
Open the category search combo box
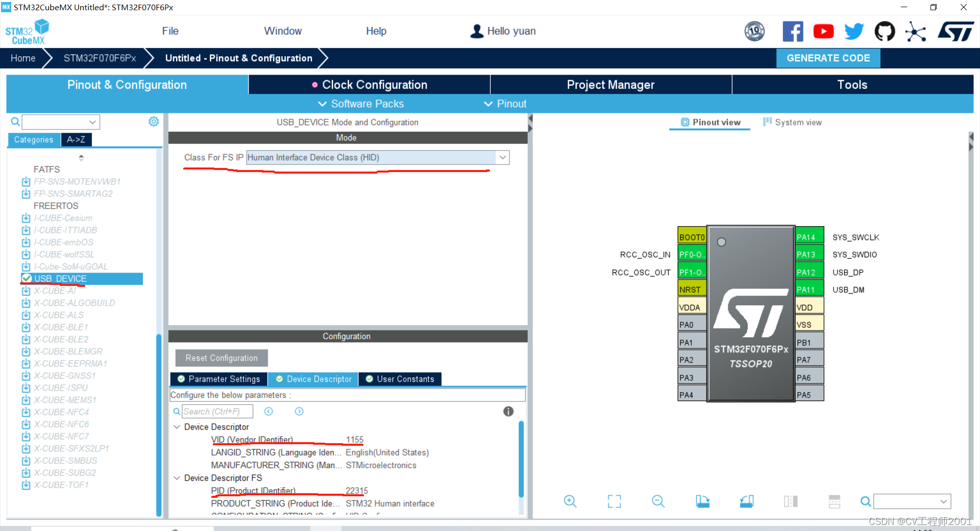61,122
